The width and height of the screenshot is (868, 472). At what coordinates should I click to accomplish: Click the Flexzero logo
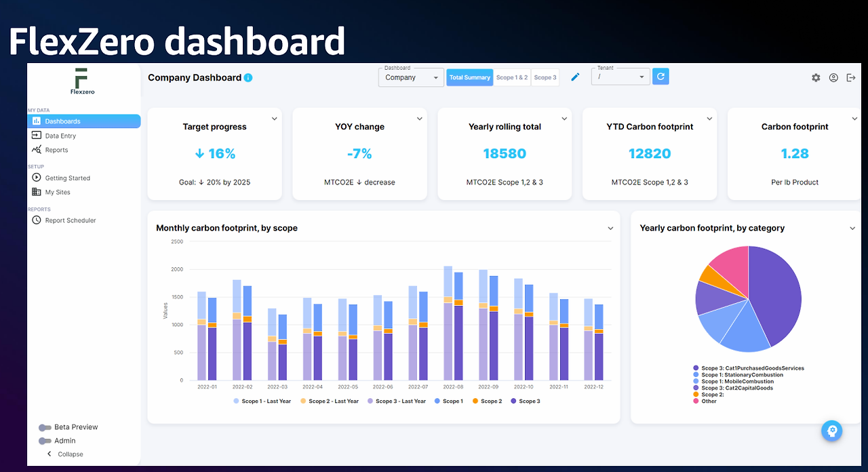tap(81, 81)
